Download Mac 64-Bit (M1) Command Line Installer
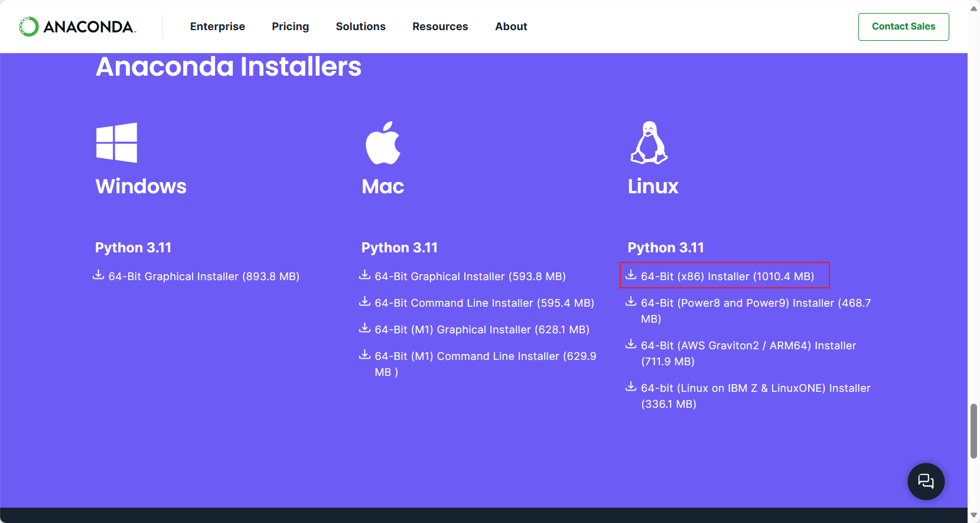The image size is (980, 523). (x=486, y=364)
